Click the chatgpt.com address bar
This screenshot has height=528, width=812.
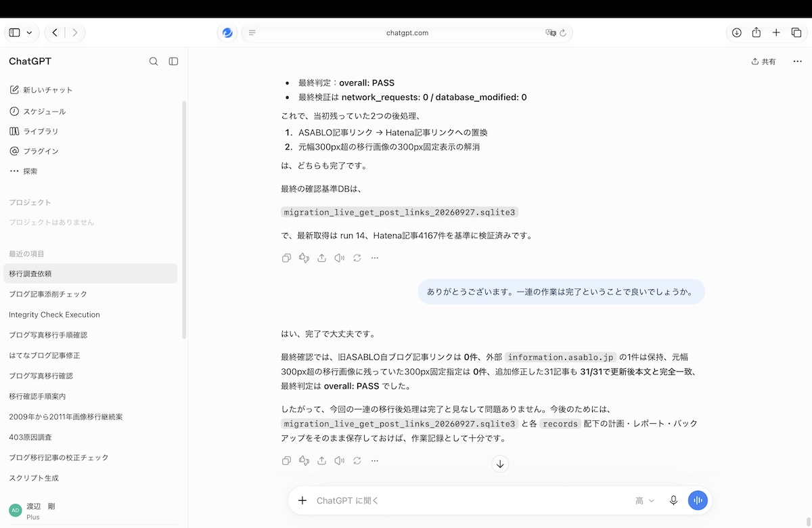(407, 32)
